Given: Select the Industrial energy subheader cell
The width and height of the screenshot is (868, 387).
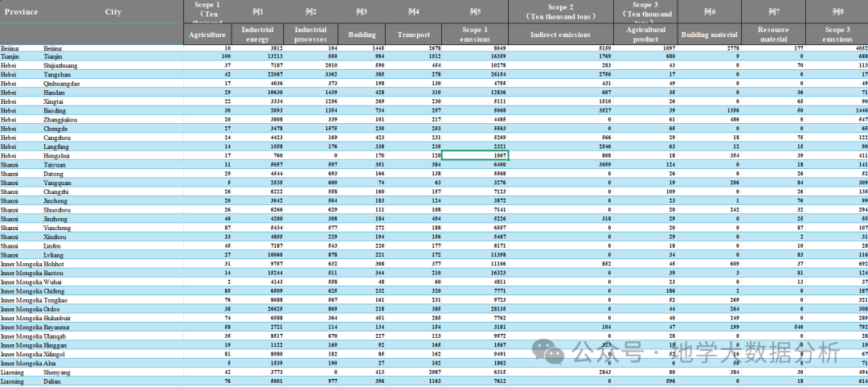Looking at the screenshot, I should pos(259,35).
